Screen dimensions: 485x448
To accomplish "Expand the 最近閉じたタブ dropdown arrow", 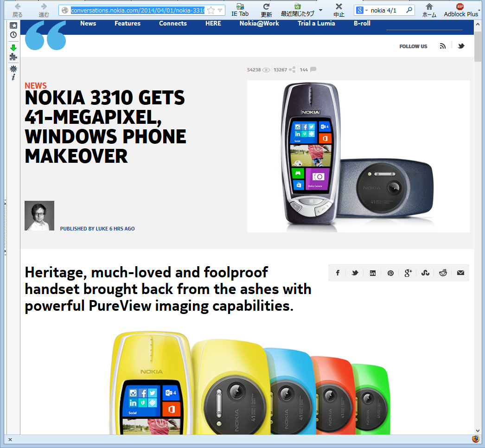I will 320,10.
